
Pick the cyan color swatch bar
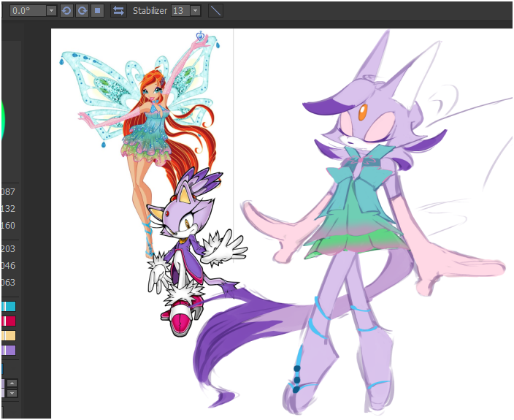(9, 306)
